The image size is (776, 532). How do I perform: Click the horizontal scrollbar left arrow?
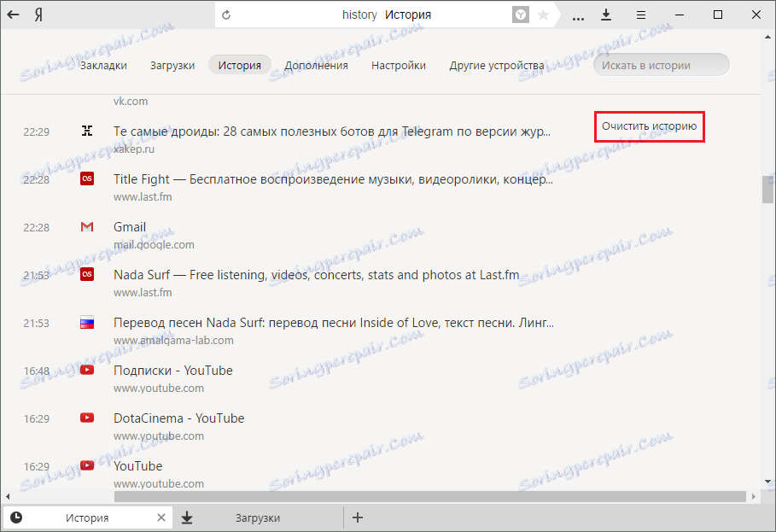point(8,496)
